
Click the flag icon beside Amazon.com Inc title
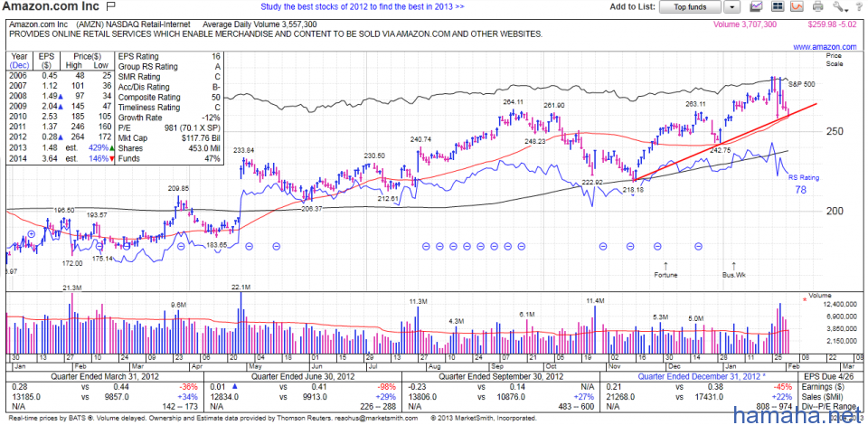click(109, 7)
